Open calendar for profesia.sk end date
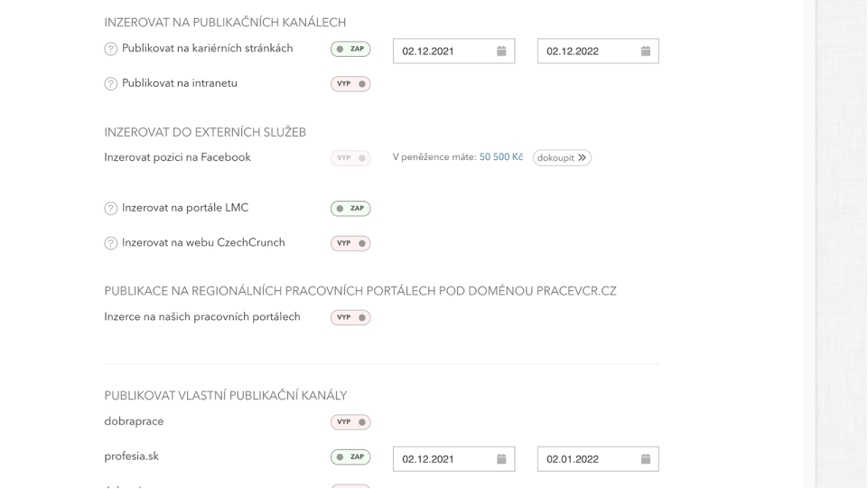868x489 pixels. [645, 459]
